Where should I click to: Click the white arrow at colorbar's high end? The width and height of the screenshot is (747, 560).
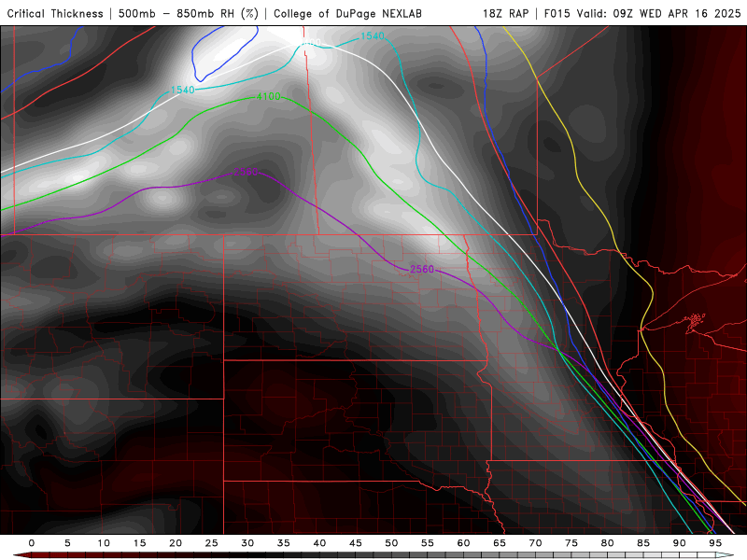[x=725, y=555]
